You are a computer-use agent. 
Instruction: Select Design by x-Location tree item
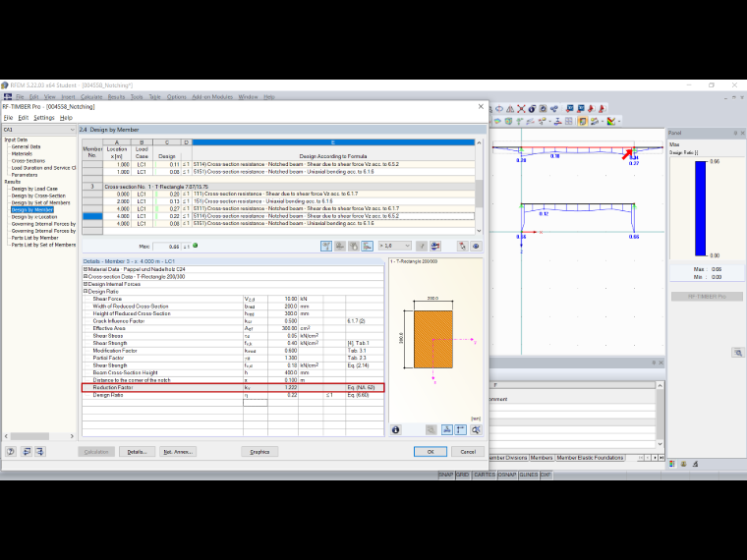click(x=34, y=217)
